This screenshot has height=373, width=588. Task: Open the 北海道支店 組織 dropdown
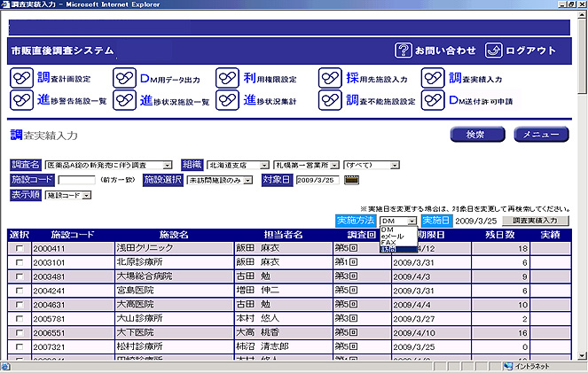tap(265, 165)
